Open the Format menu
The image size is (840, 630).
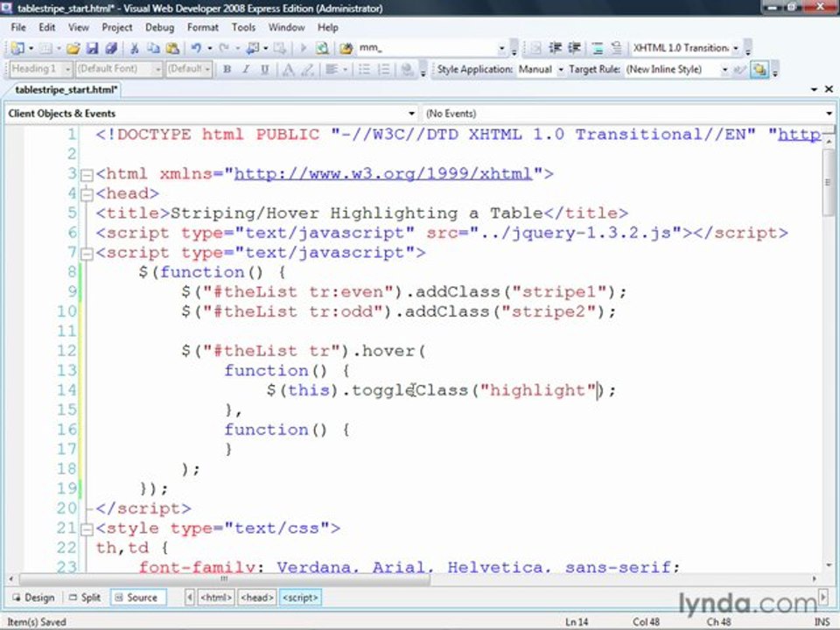coord(202,27)
